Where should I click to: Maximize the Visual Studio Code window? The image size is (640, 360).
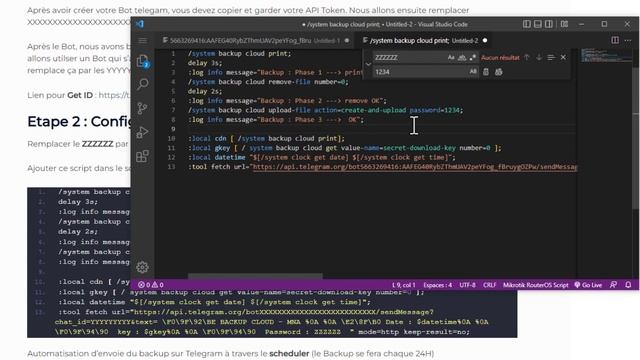click(x=604, y=24)
